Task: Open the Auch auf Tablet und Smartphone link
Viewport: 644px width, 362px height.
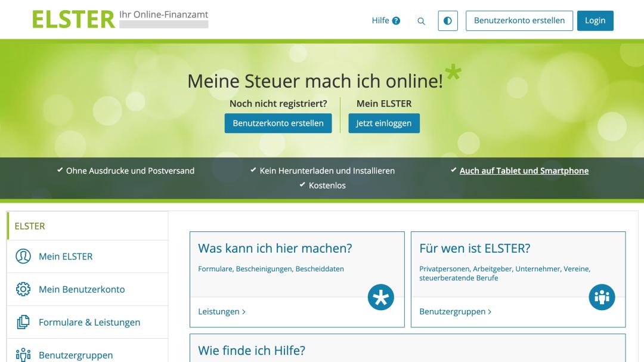Action: pos(524,171)
